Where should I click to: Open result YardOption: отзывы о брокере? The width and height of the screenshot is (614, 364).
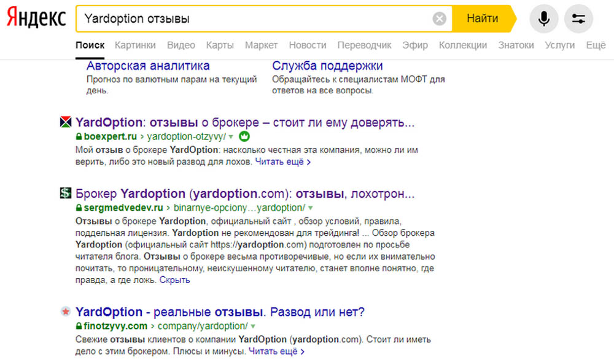[x=245, y=122]
